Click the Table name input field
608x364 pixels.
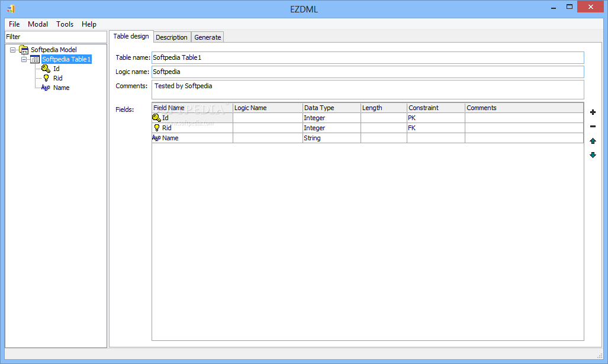[368, 57]
